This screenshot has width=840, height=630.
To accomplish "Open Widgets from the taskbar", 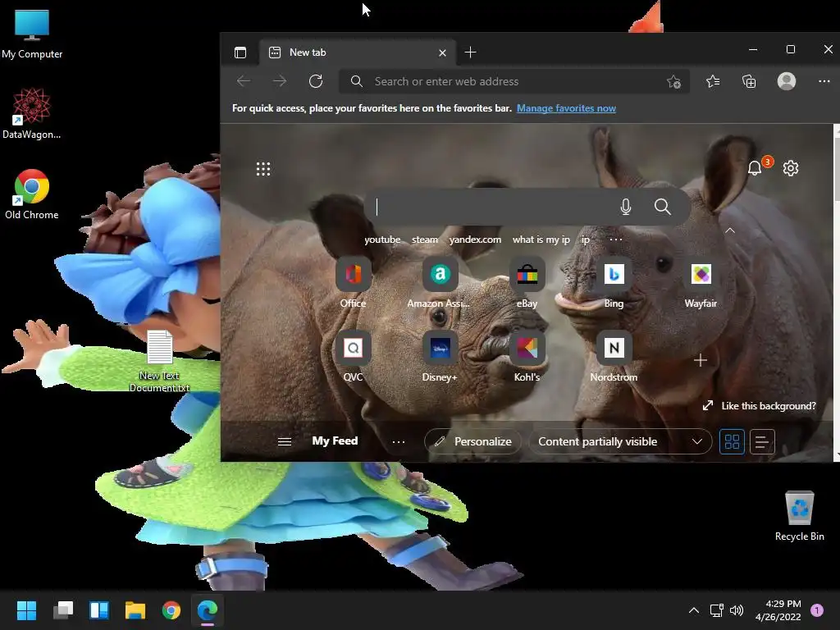I will [x=99, y=610].
